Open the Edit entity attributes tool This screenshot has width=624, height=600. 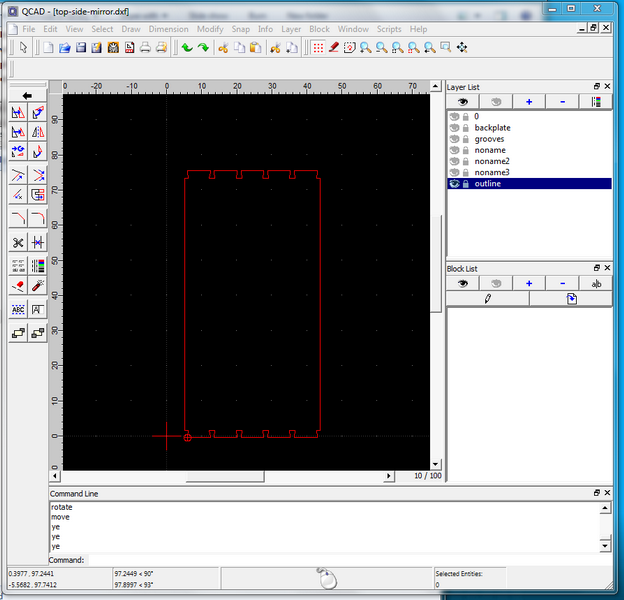pyautogui.click(x=37, y=266)
